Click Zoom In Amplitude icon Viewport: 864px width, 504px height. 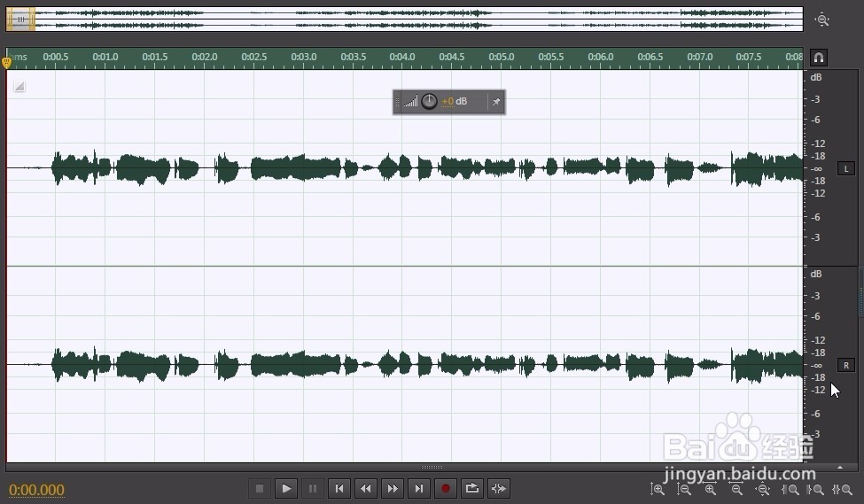658,489
